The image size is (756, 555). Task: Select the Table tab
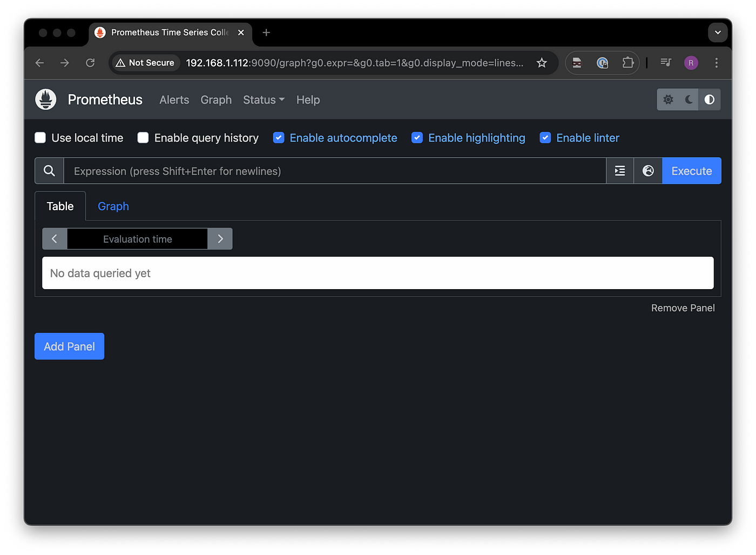click(60, 206)
